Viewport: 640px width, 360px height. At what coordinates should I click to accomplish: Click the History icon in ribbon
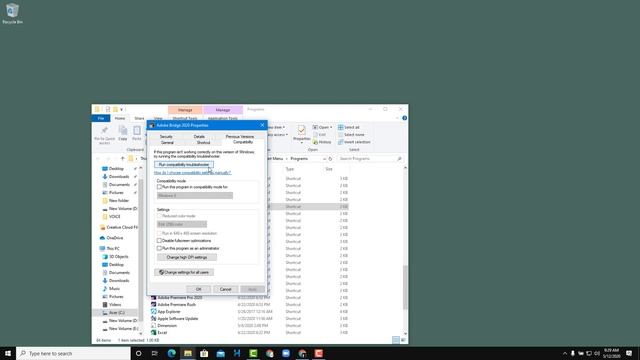click(x=322, y=142)
